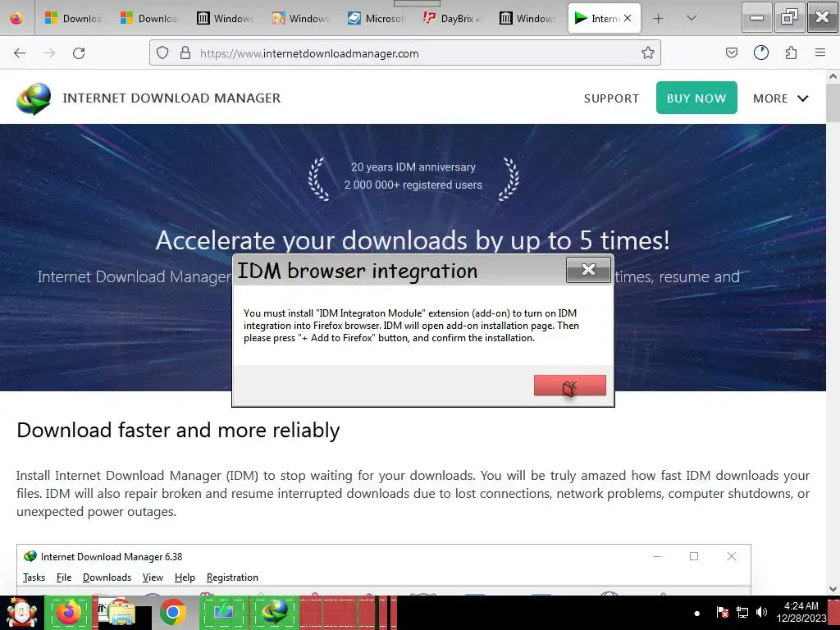
Task: Click '20 years IDM anniversary' text
Action: point(413,167)
